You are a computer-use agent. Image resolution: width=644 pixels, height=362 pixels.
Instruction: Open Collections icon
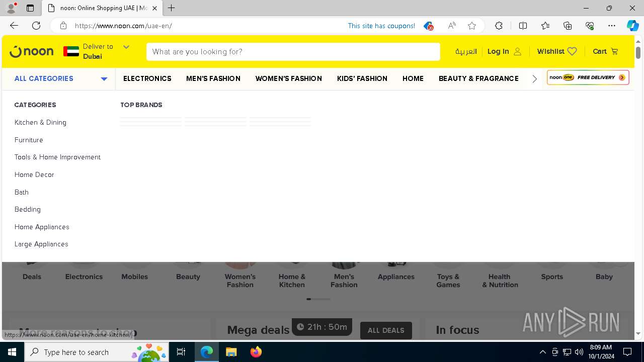568,26
